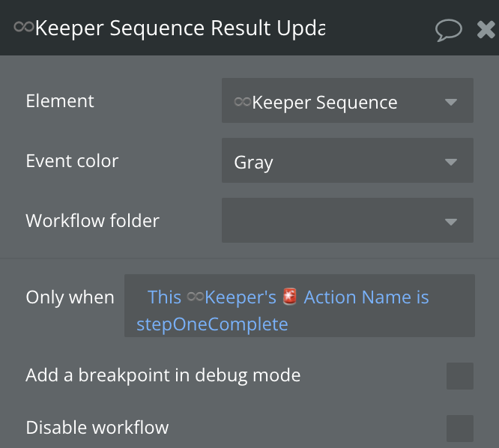Viewport: 499px width, 448px height.
Task: Click the Only when label
Action: click(x=70, y=297)
